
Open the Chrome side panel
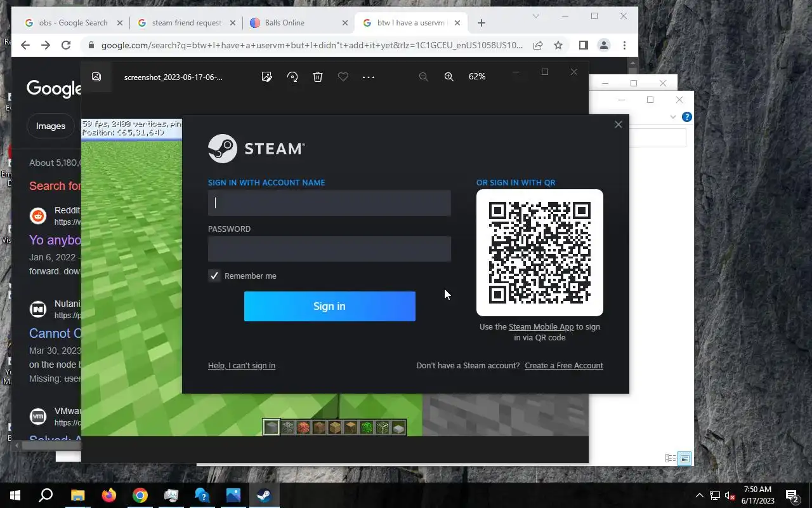click(x=584, y=45)
